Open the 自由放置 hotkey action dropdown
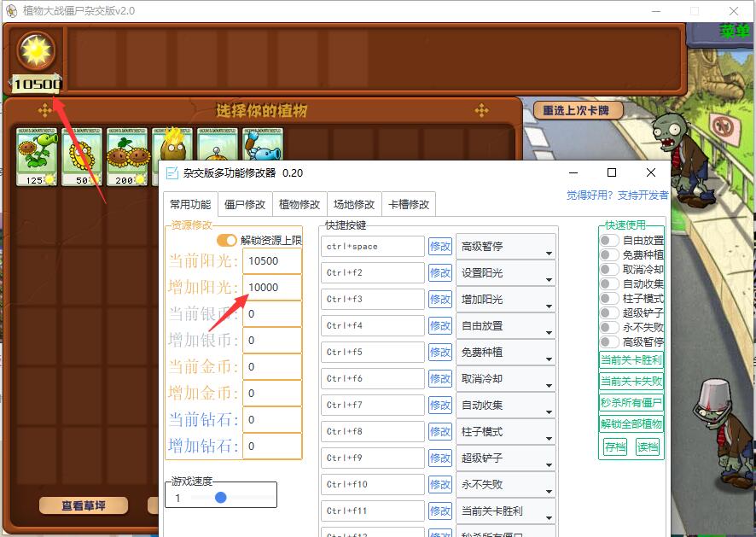The width and height of the screenshot is (756, 537). [506, 326]
